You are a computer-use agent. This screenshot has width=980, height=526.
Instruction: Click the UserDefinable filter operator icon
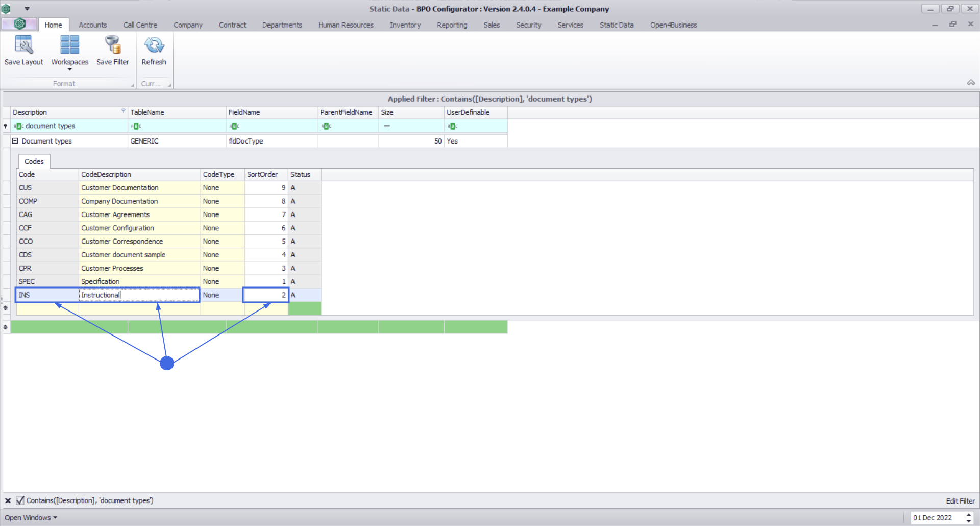click(452, 126)
